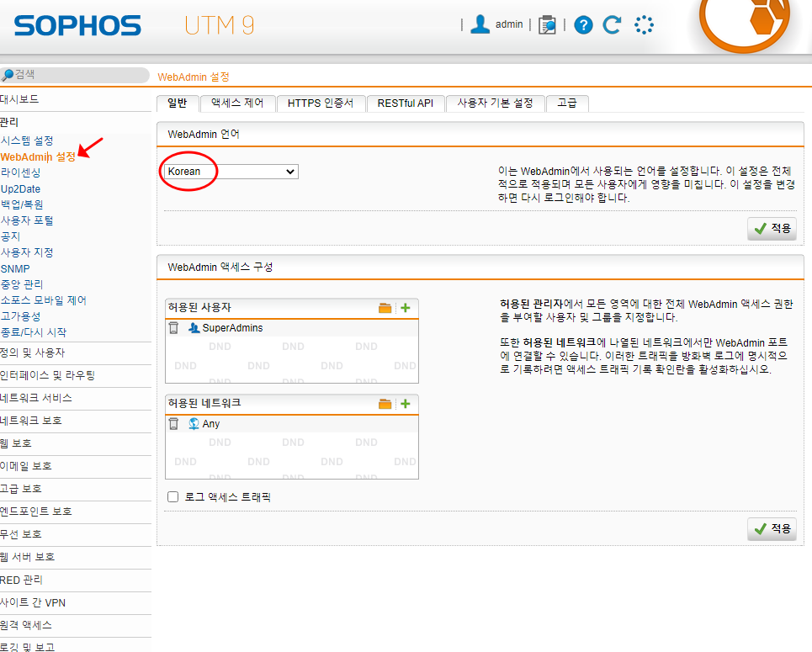Viewport: 812px width, 652px height.
Task: Open 라이센싱 in sidebar
Action: [21, 172]
